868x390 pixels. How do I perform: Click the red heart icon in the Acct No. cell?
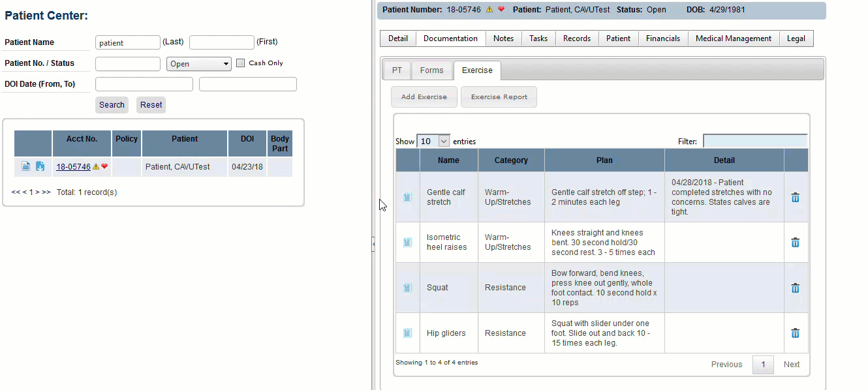tap(104, 166)
